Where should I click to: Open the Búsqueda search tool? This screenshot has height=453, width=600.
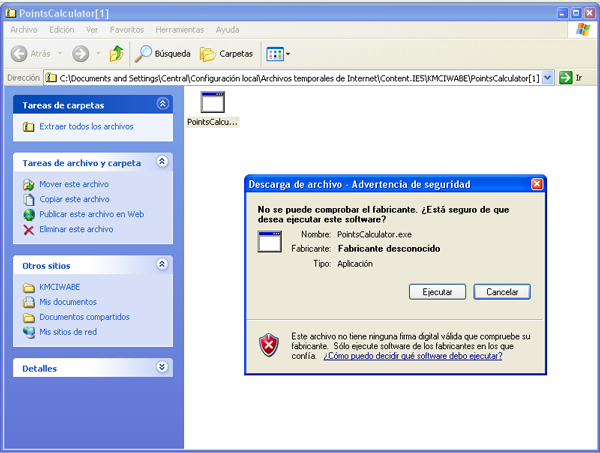[x=163, y=54]
